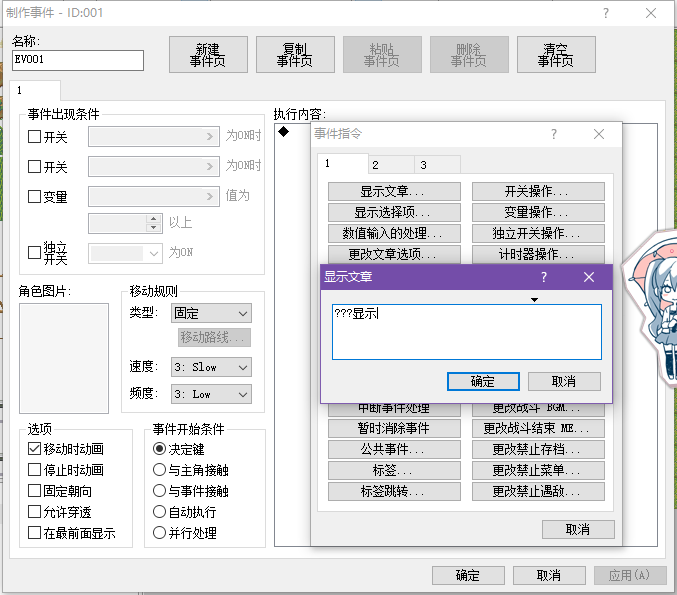
Task: Open the 频度 3: Low dropdown
Action: click(x=211, y=394)
